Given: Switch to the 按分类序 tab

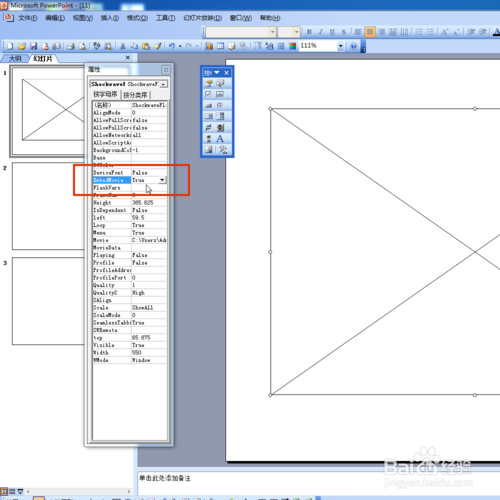Looking at the screenshot, I should [x=135, y=95].
